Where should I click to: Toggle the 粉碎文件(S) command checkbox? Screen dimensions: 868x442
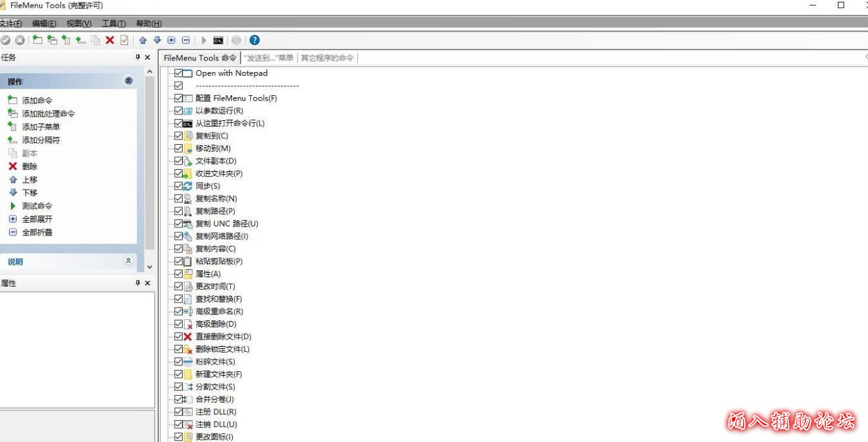pos(179,362)
